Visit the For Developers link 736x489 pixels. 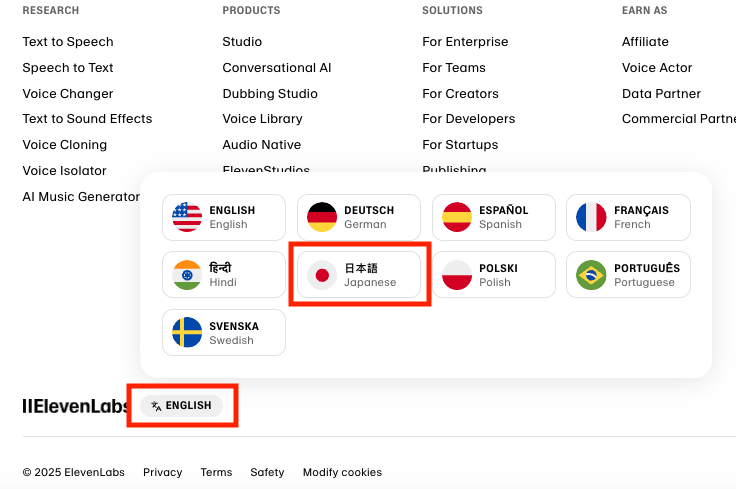click(x=468, y=119)
